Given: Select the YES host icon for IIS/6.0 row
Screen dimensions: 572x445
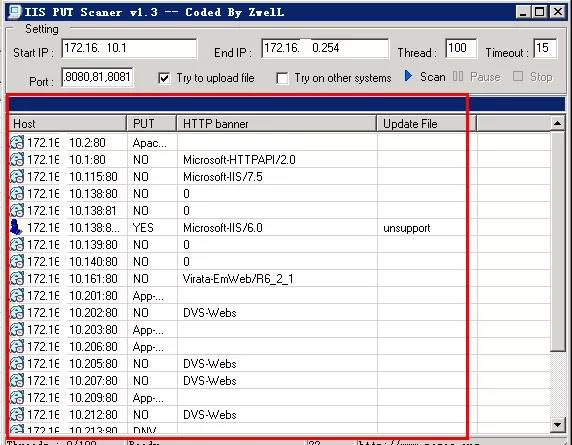Looking at the screenshot, I should (x=16, y=227).
